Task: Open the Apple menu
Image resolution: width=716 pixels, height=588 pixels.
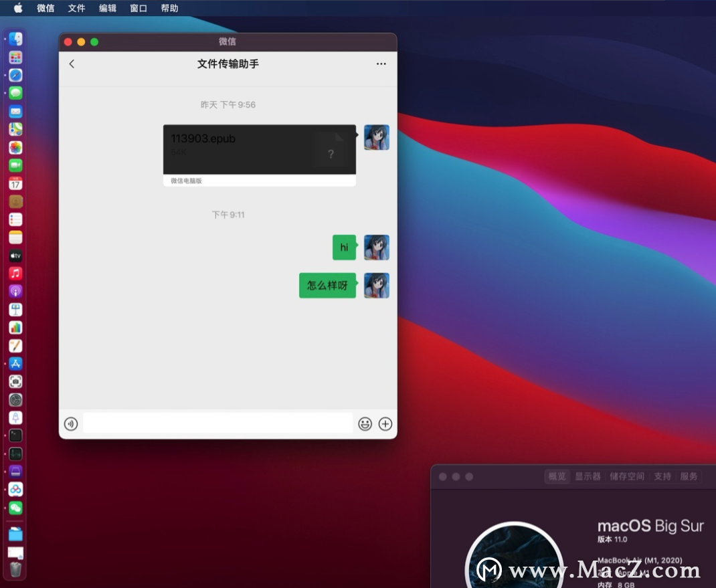Action: (x=18, y=8)
